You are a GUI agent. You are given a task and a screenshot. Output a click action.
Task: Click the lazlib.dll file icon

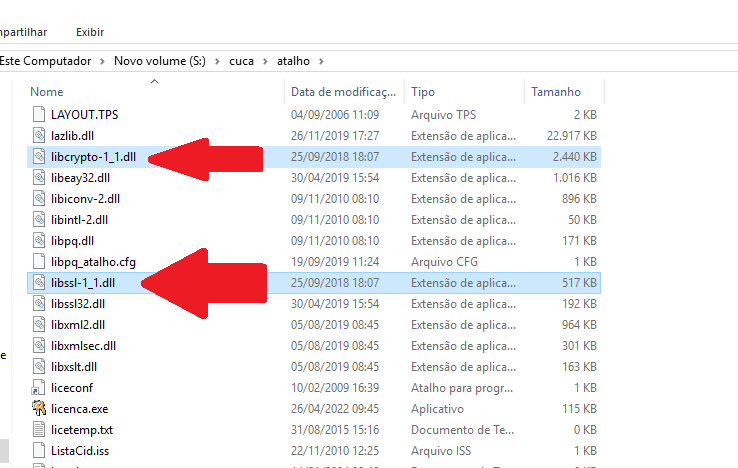click(39, 136)
